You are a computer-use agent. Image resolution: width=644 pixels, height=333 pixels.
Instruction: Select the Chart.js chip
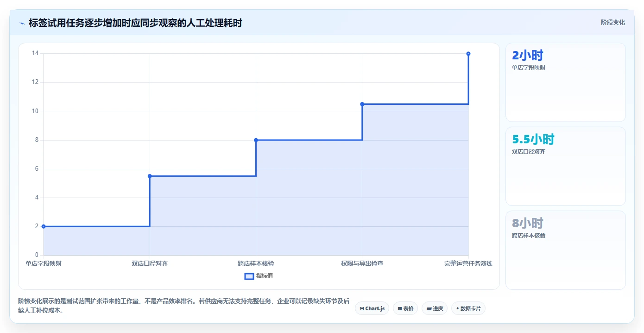(x=372, y=308)
